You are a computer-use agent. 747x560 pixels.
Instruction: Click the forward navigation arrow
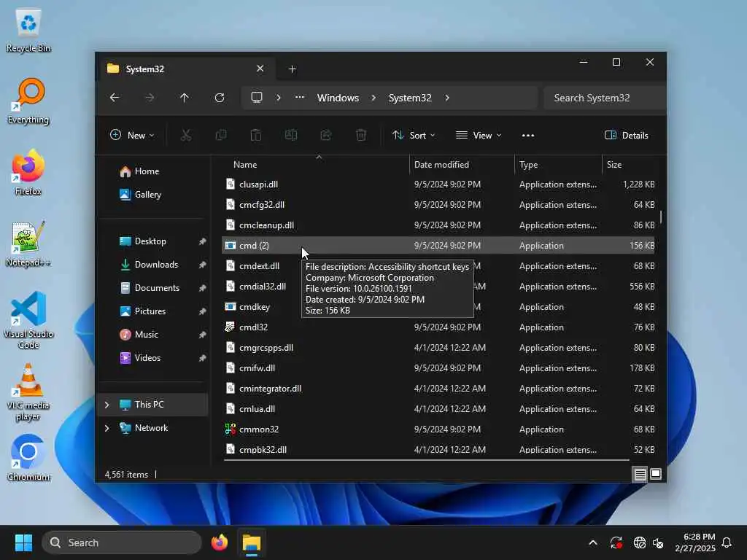click(x=150, y=98)
